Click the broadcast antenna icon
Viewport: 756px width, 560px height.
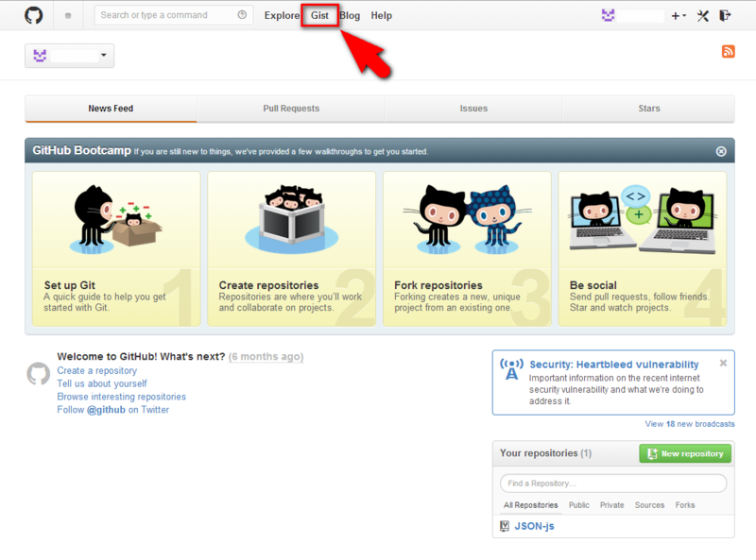511,369
